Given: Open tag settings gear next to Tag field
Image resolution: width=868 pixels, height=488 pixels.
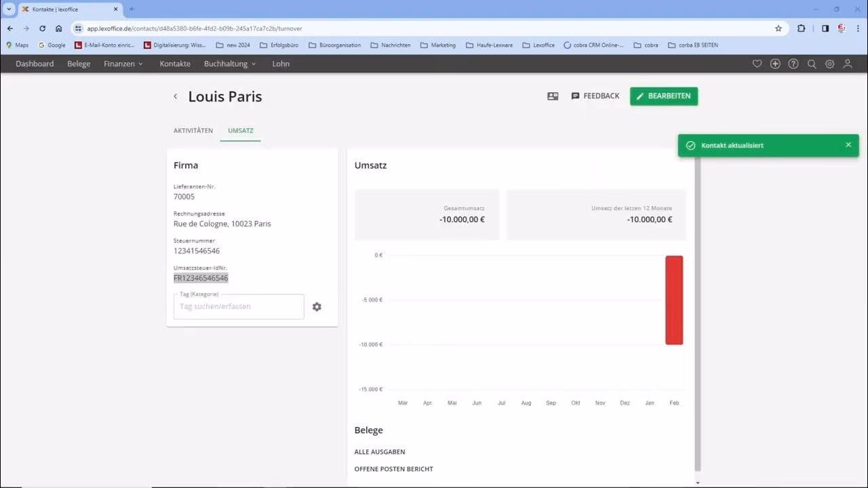Looking at the screenshot, I should pyautogui.click(x=317, y=307).
